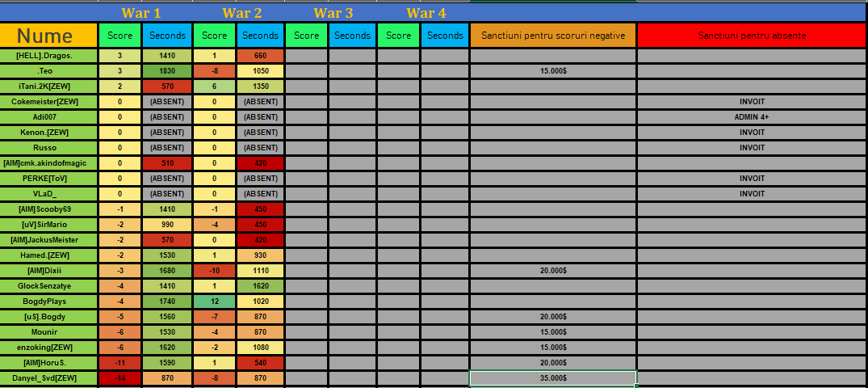Select the [AIM]Dixii name cell
Image resolution: width=868 pixels, height=388 pixels.
(x=48, y=271)
